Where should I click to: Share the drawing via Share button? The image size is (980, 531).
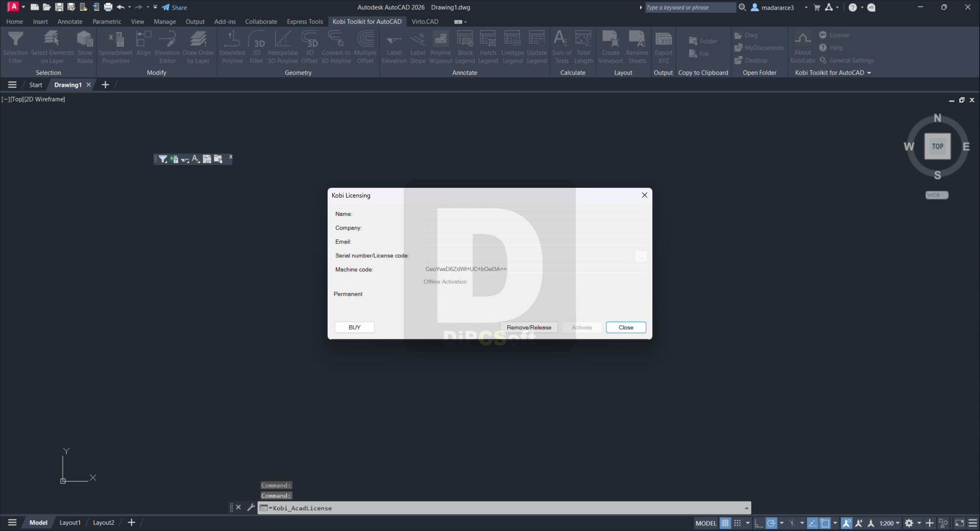tap(175, 7)
